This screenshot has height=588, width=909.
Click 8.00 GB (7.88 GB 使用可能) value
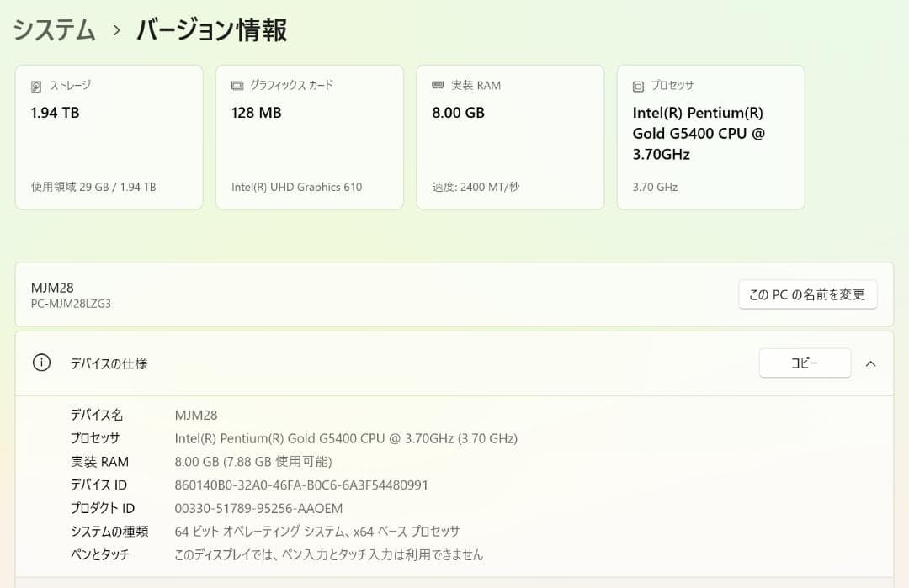pyautogui.click(x=253, y=462)
